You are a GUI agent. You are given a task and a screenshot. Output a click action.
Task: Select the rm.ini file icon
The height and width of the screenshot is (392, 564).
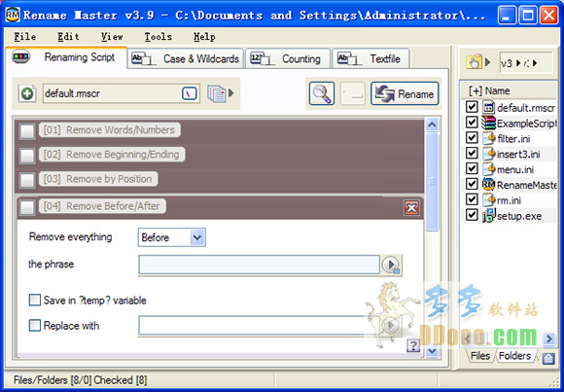[x=489, y=199]
